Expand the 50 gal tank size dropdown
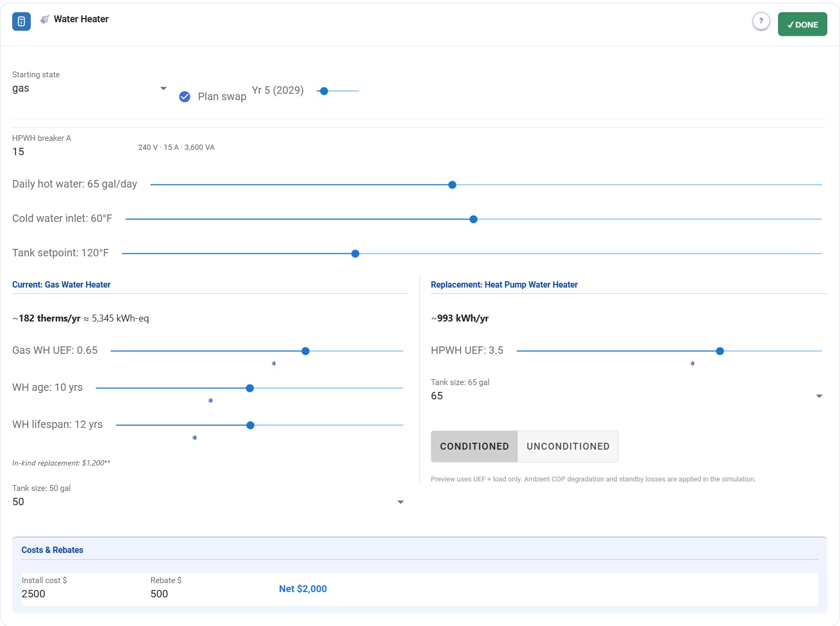This screenshot has width=840, height=626. coord(208,502)
